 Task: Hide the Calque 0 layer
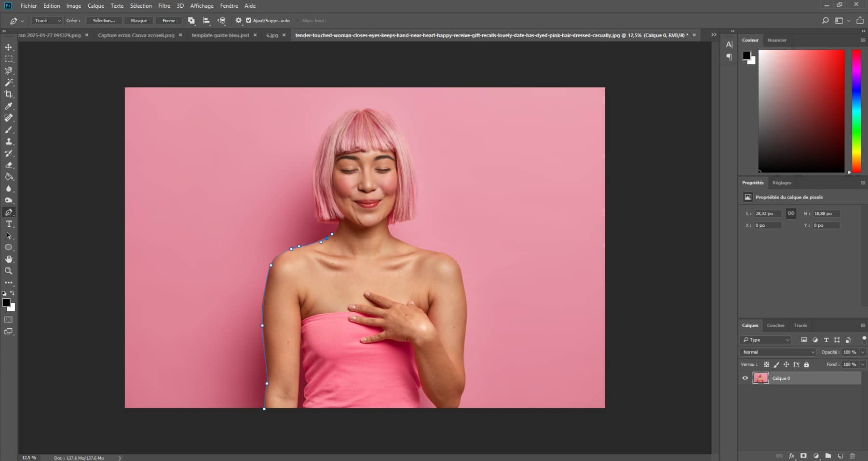(x=745, y=378)
